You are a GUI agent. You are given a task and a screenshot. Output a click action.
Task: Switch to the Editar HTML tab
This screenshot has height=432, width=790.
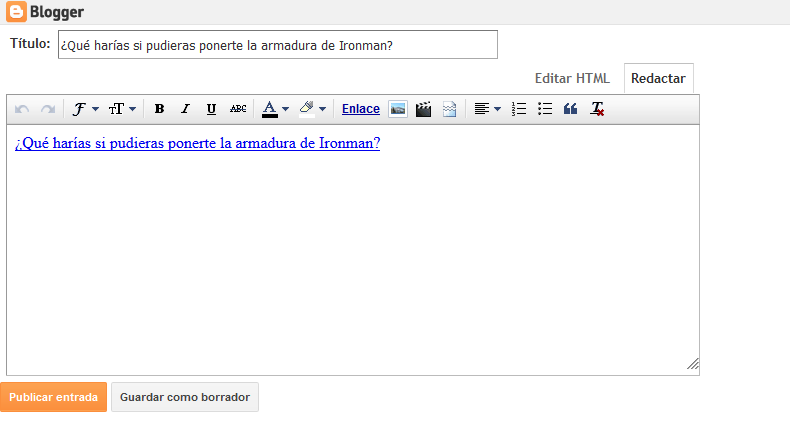click(572, 79)
